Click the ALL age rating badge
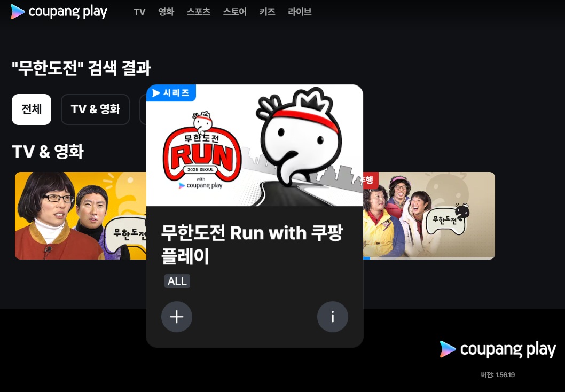Image resolution: width=565 pixels, height=392 pixels. 177,281
